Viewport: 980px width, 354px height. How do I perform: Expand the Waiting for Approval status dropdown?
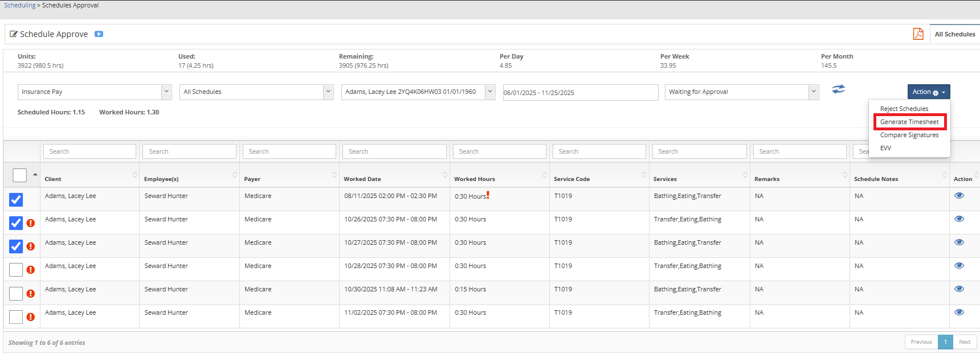[x=741, y=92]
